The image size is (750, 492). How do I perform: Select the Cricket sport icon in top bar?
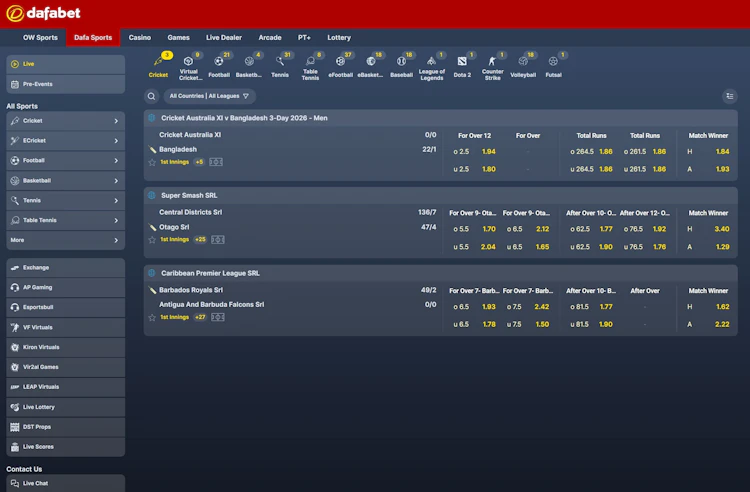pos(158,66)
